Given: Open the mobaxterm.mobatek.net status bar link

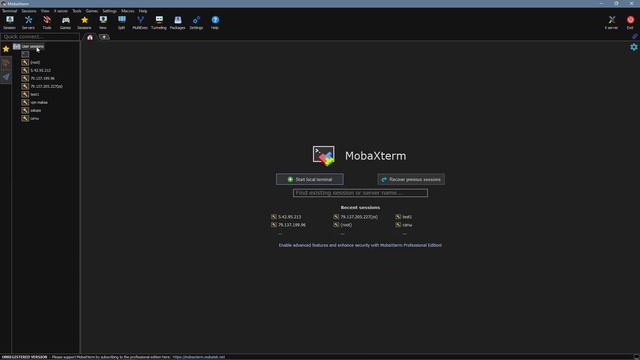Looking at the screenshot, I should pos(199,357).
